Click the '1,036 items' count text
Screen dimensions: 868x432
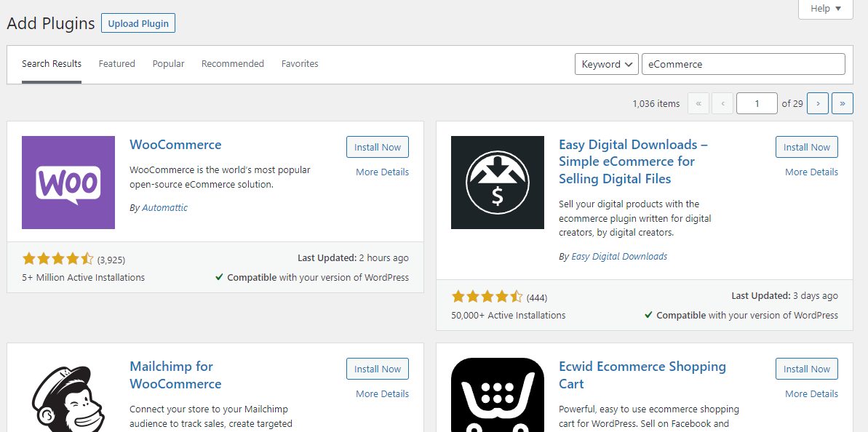pyautogui.click(x=656, y=103)
